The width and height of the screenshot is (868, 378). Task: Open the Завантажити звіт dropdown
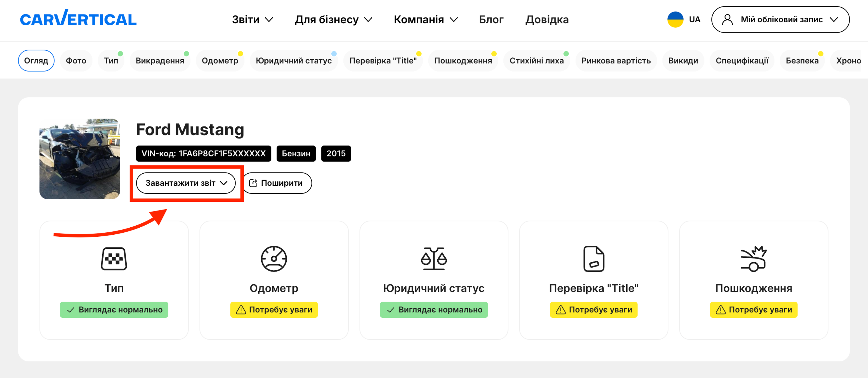186,183
